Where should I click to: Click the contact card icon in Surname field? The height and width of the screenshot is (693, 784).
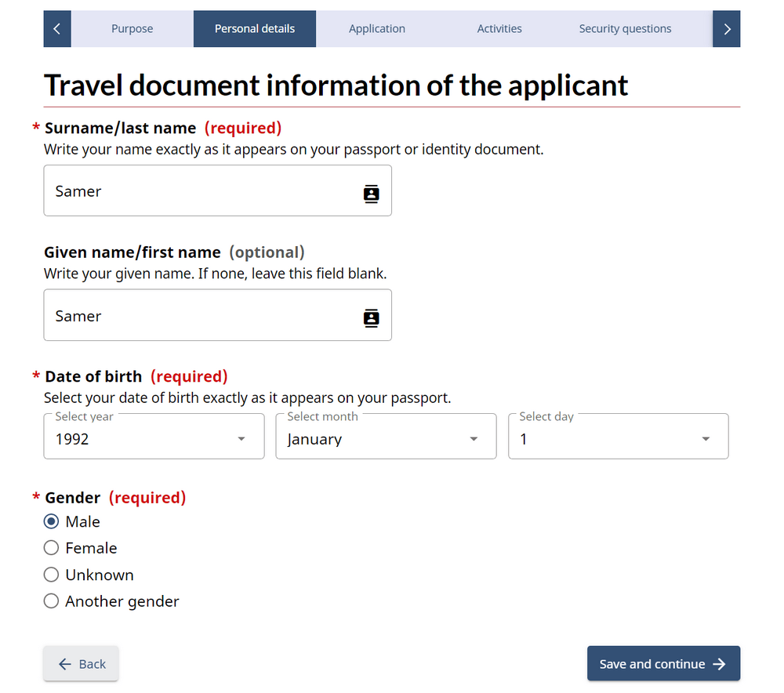coord(372,194)
